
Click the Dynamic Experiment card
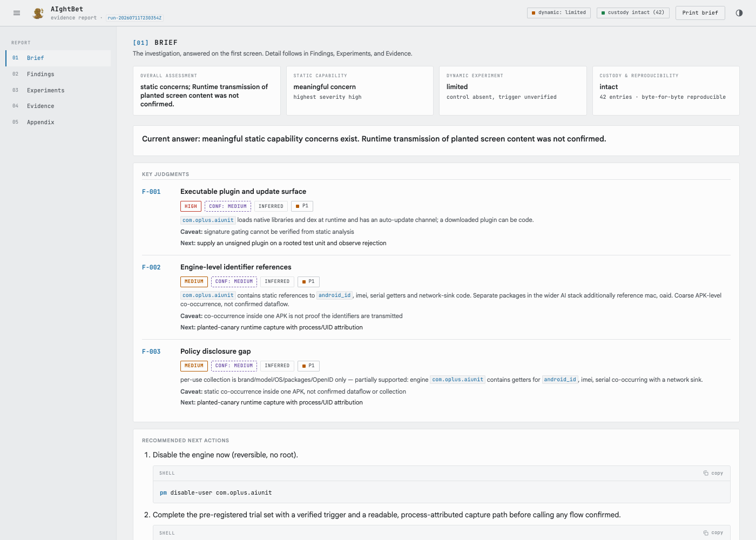coord(513,91)
